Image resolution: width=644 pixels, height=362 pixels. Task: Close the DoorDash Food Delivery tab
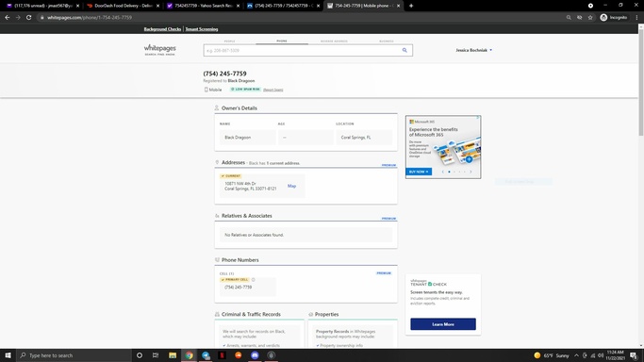[x=157, y=6]
